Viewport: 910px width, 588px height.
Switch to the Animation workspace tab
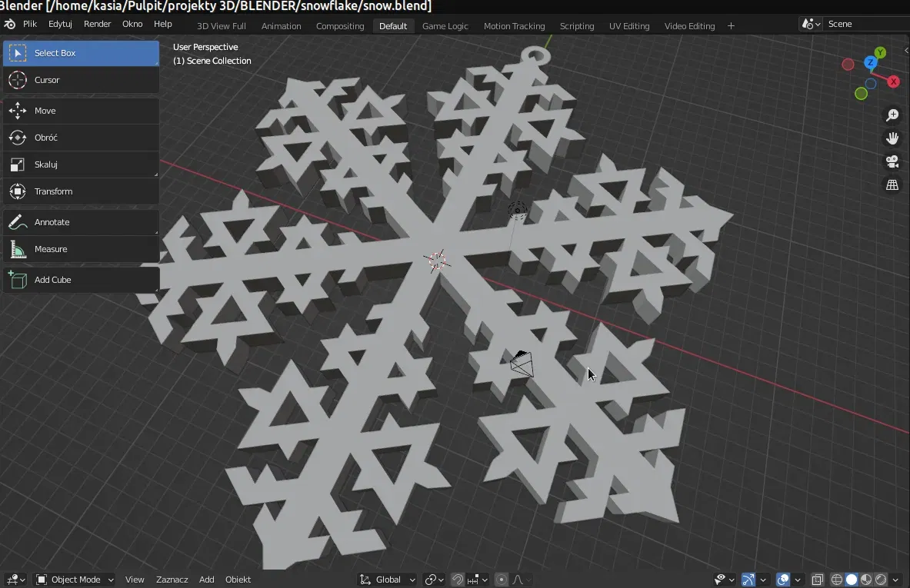coord(281,26)
